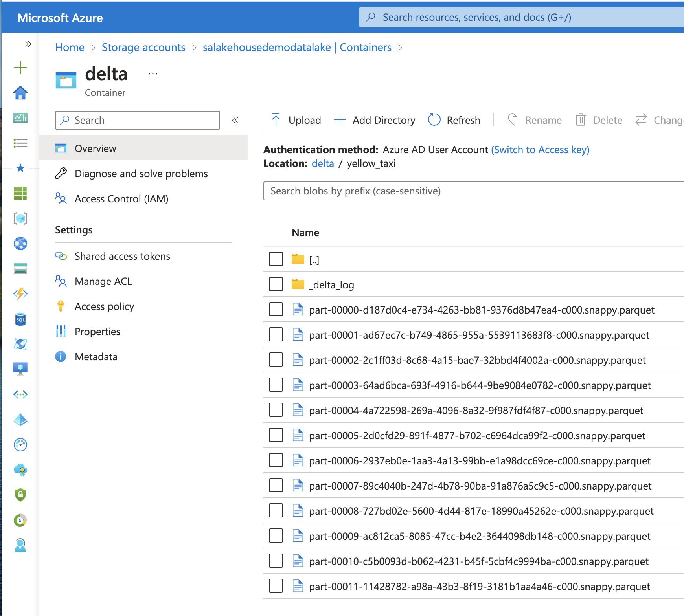Expand the left portal menu chevrons

pos(28,44)
